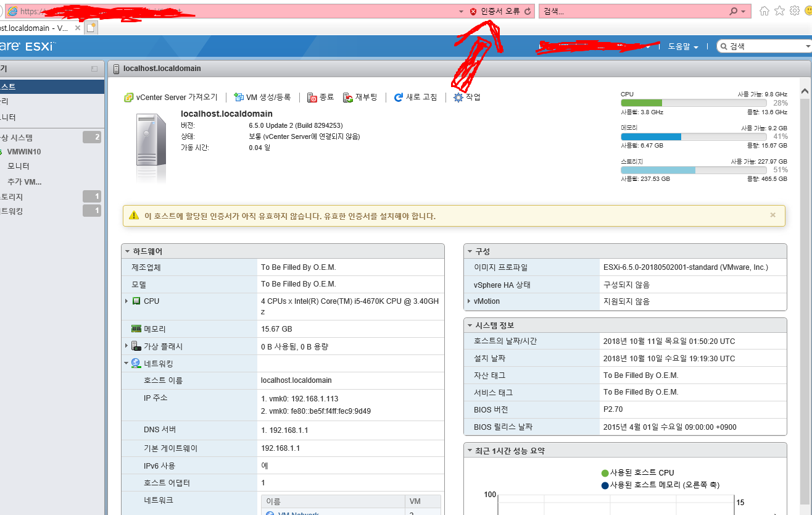Click the 설치 날짜 value in system info

pyautogui.click(x=669, y=358)
